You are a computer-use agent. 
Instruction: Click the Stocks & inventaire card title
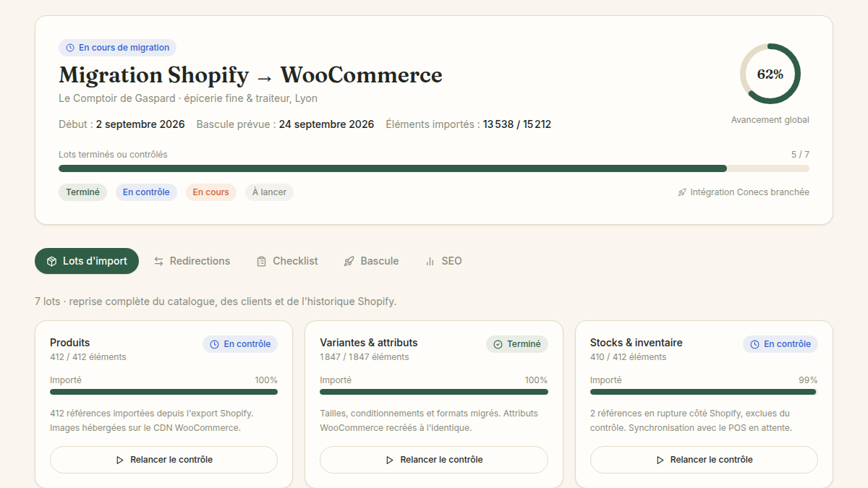[637, 343]
